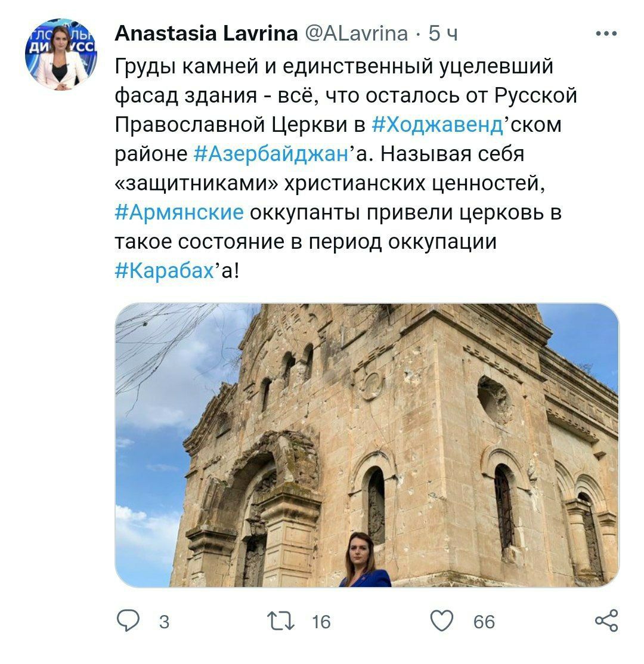Open the #Азербайджан hashtag

pyautogui.click(x=271, y=154)
